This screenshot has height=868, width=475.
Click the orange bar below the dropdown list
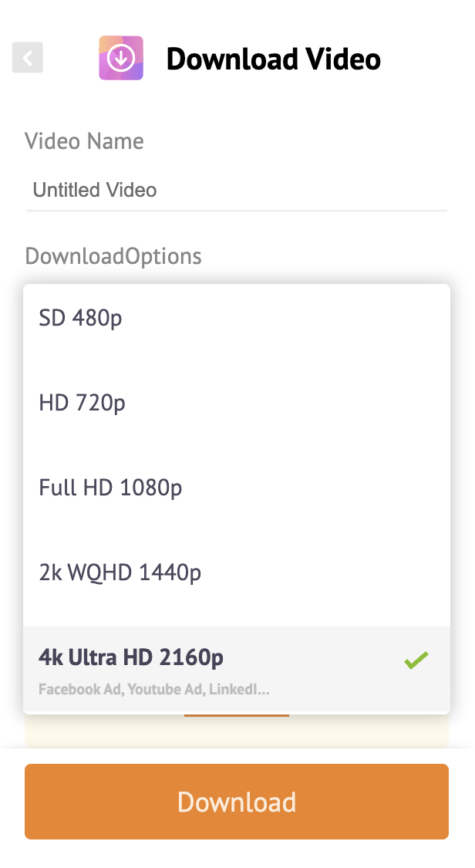pyautogui.click(x=236, y=715)
